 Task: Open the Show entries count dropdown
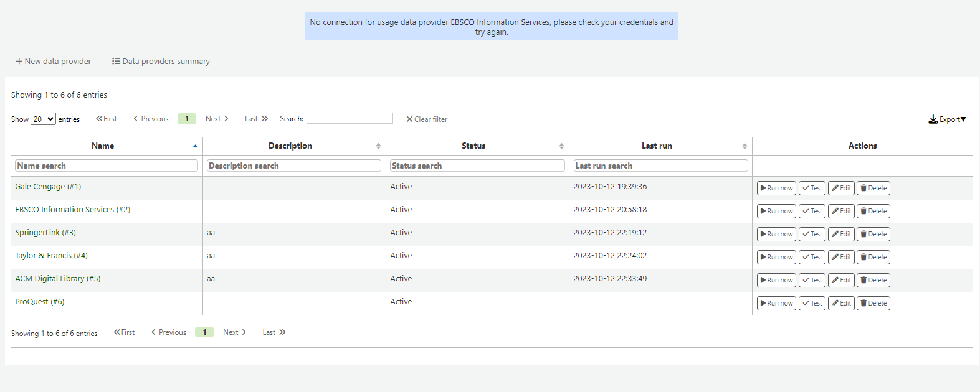point(43,119)
